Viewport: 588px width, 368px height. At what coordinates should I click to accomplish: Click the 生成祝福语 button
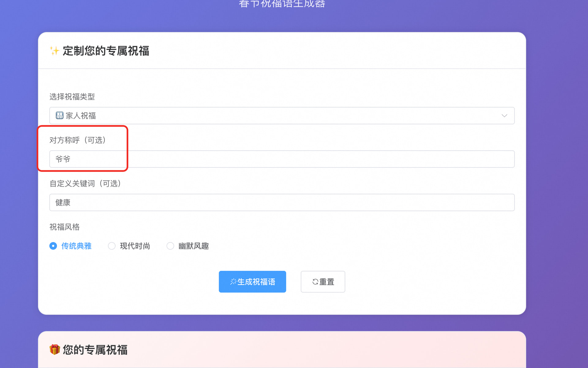pos(252,282)
